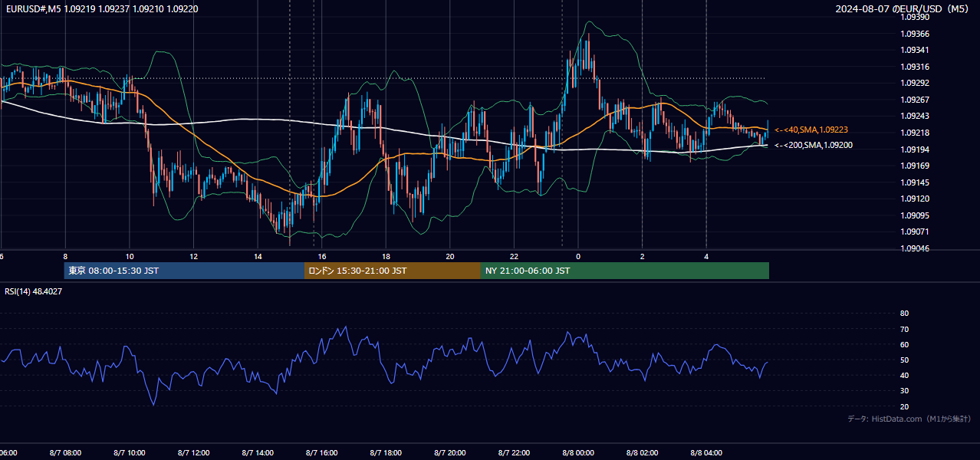Click price axis value 1.09194
This screenshot has height=460, width=980.
[916, 149]
